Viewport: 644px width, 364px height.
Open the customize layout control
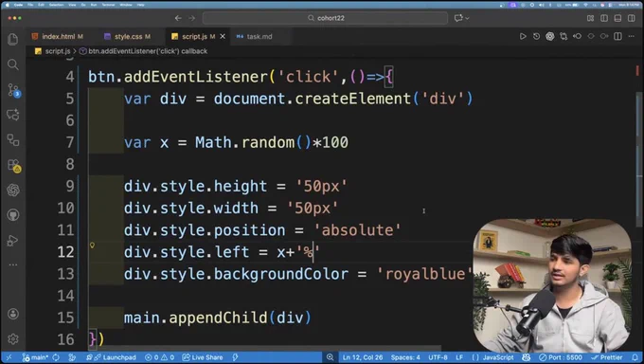pyautogui.click(x=591, y=18)
